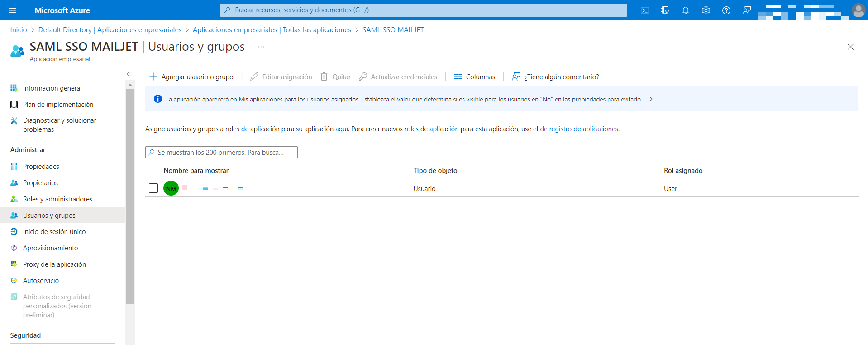Sort by Nombre para mostrar column
Viewport: 868px width, 345px height.
(x=196, y=171)
